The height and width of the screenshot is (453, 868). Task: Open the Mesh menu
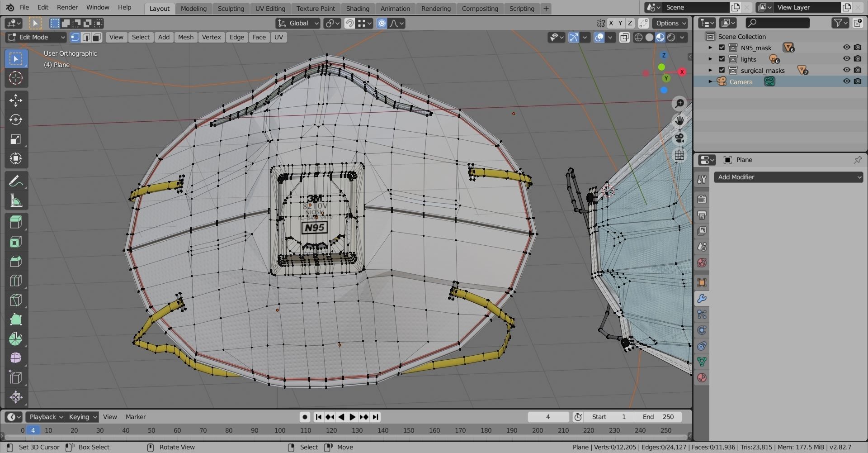[185, 37]
